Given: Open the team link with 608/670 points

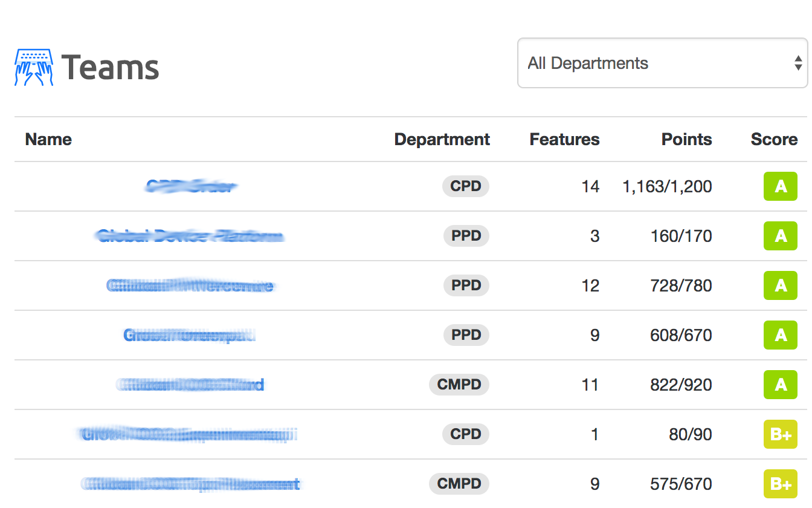Looking at the screenshot, I should pos(190,335).
